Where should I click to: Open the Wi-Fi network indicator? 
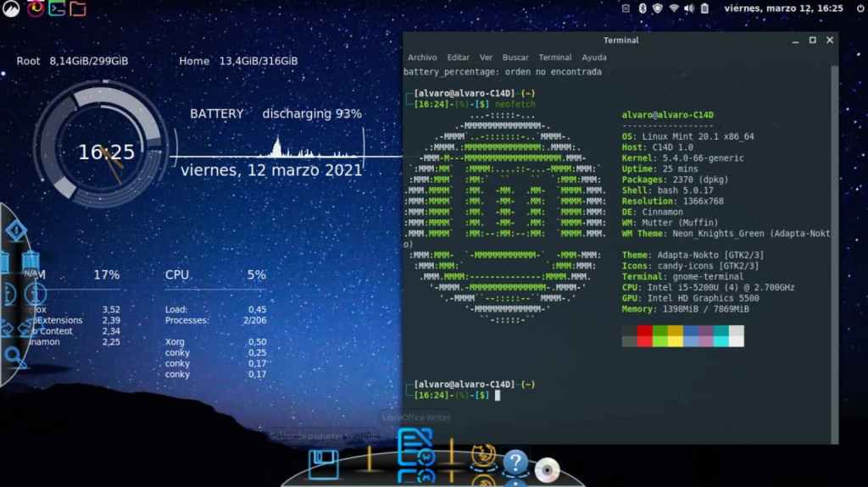(674, 8)
